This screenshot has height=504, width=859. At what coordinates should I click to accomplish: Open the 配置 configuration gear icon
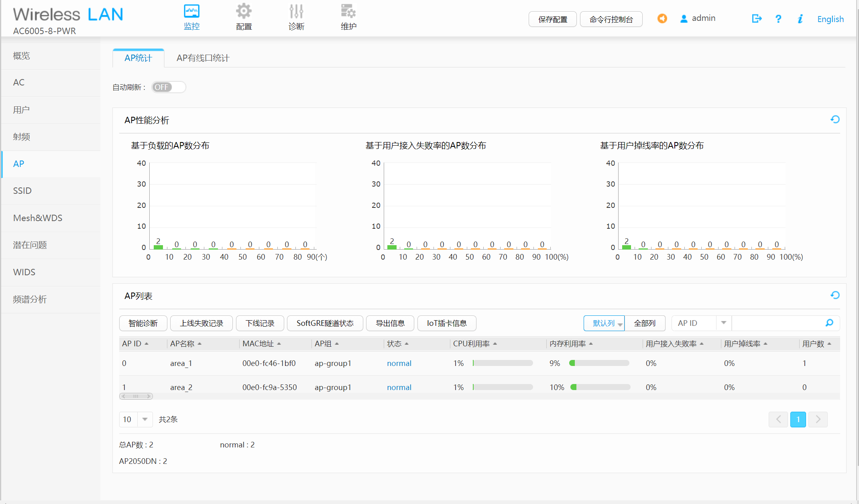[x=244, y=12]
